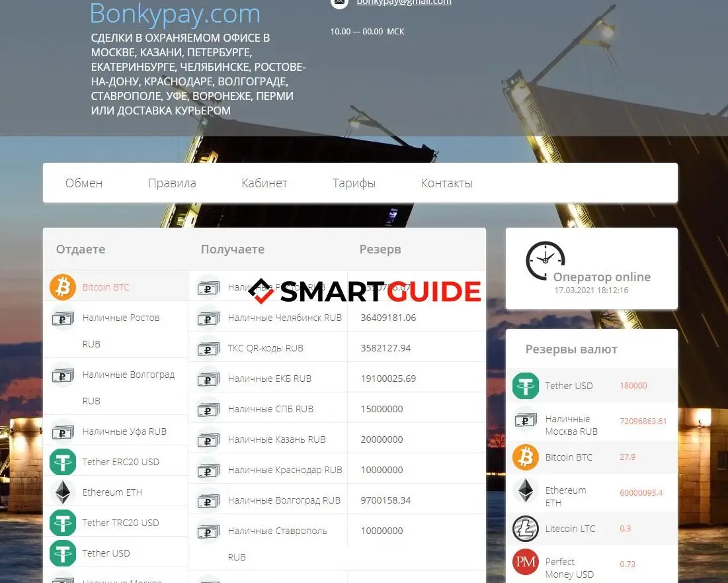Select the Bitcoin BTC icon in Отдаете list
The width and height of the screenshot is (728, 583).
(x=63, y=287)
